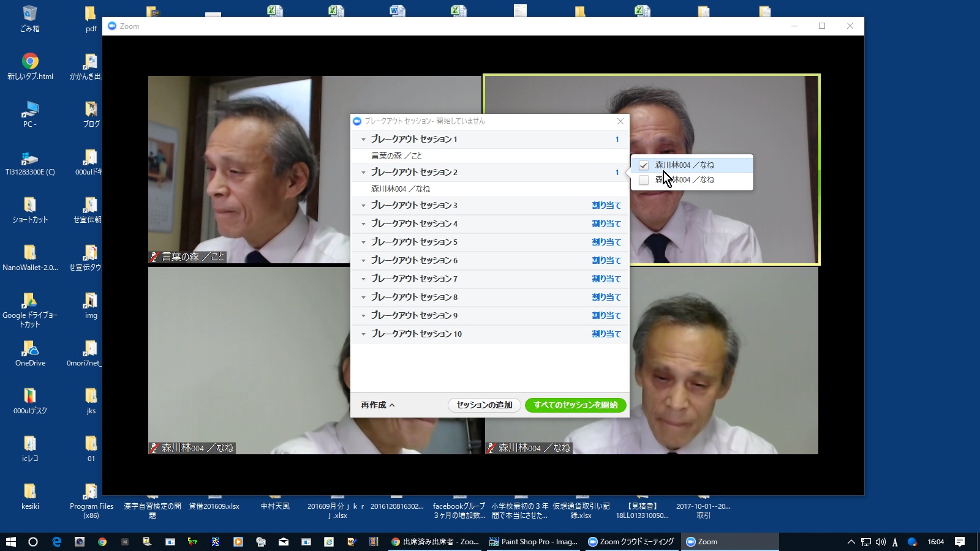Open Google ドライブ shortcut icon
980x551 pixels.
click(x=30, y=310)
